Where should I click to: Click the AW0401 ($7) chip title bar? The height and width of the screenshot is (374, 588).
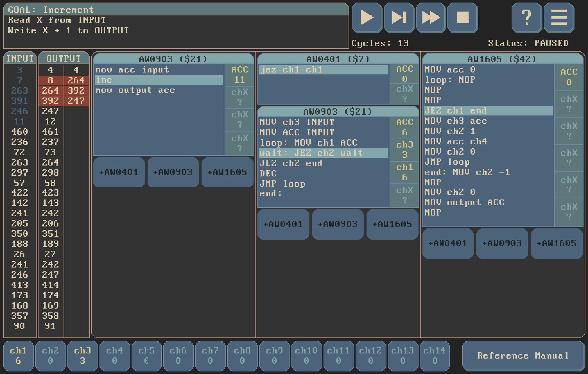(x=338, y=59)
